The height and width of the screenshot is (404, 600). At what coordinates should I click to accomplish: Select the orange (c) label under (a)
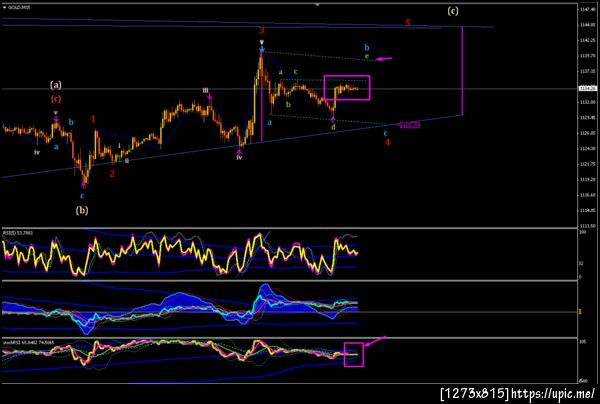(x=56, y=99)
